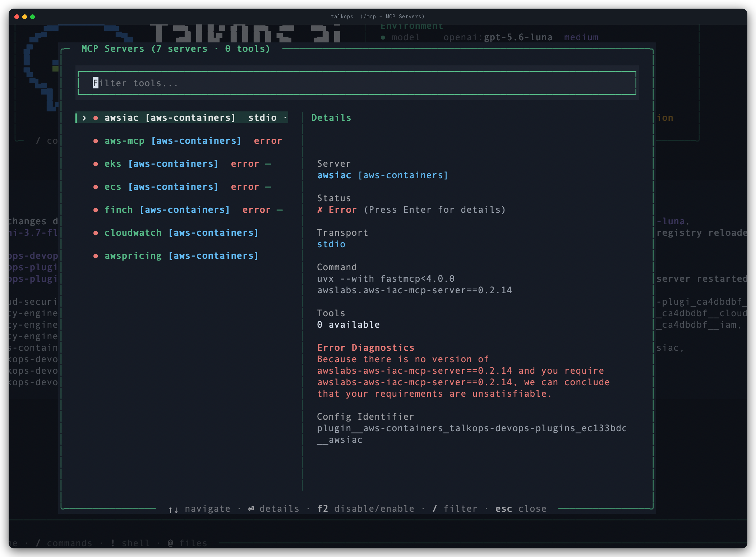Click the details enter-key hint

(273, 508)
